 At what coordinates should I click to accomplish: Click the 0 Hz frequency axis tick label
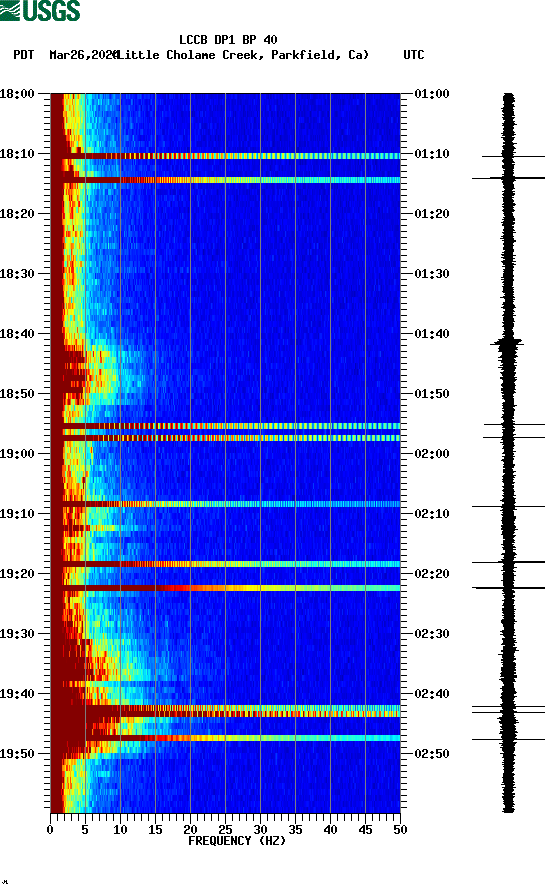pyautogui.click(x=50, y=830)
